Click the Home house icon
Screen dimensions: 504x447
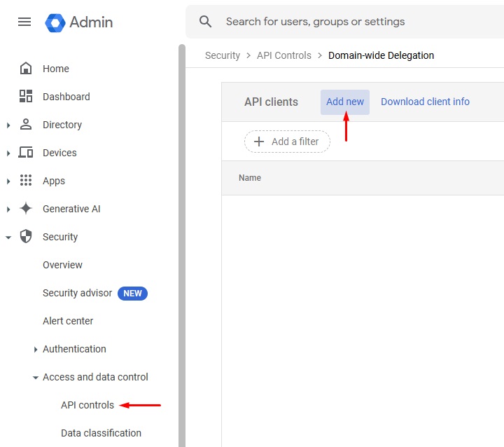pos(26,69)
